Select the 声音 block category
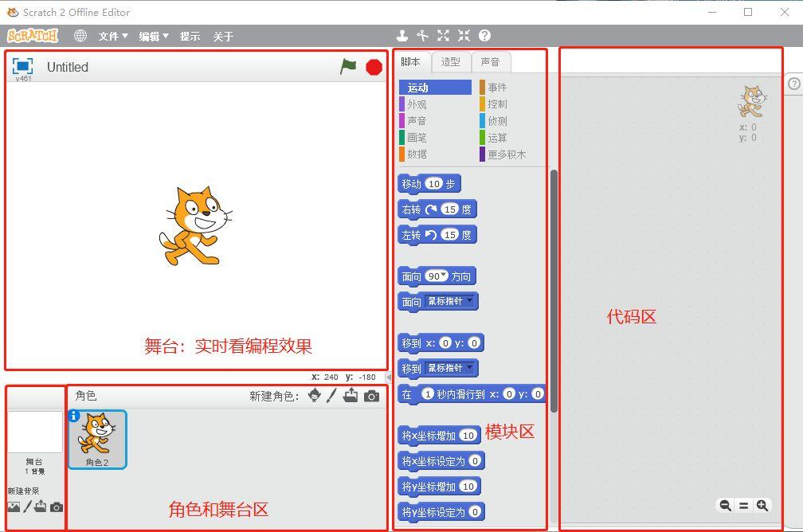The image size is (803, 532). click(x=435, y=121)
